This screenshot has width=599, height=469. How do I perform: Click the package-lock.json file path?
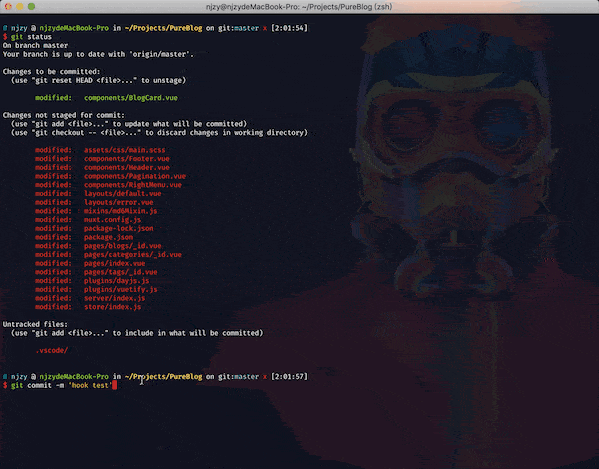(x=118, y=228)
